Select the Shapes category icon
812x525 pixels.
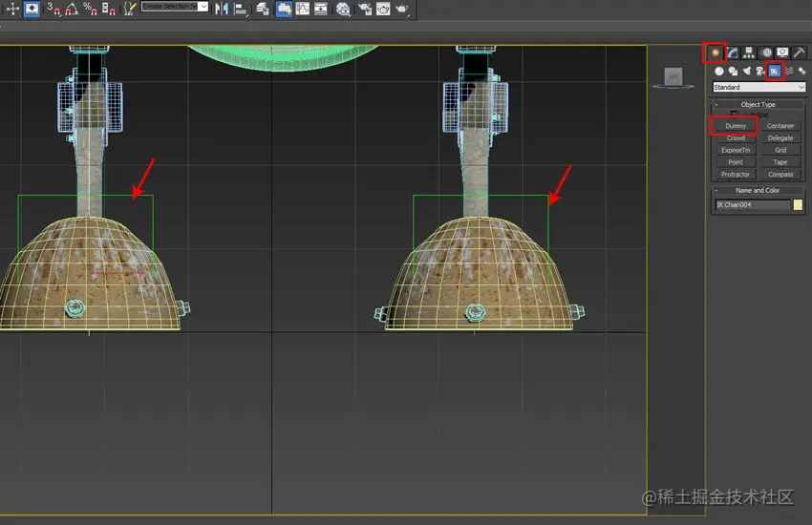coord(733,71)
